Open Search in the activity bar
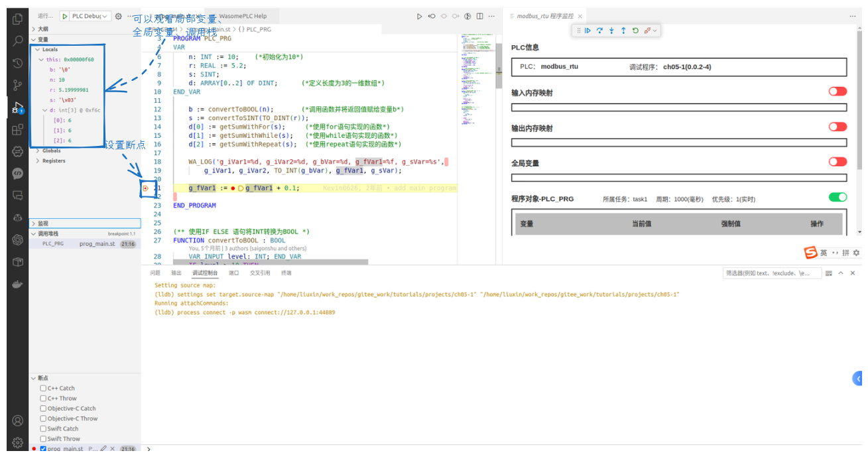Image resolution: width=868 pixels, height=457 pixels. click(18, 40)
